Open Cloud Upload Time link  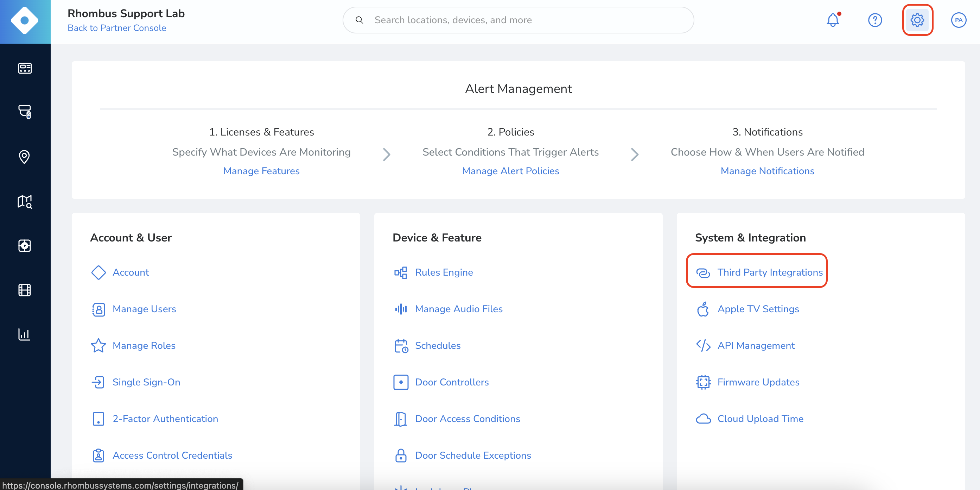760,419
